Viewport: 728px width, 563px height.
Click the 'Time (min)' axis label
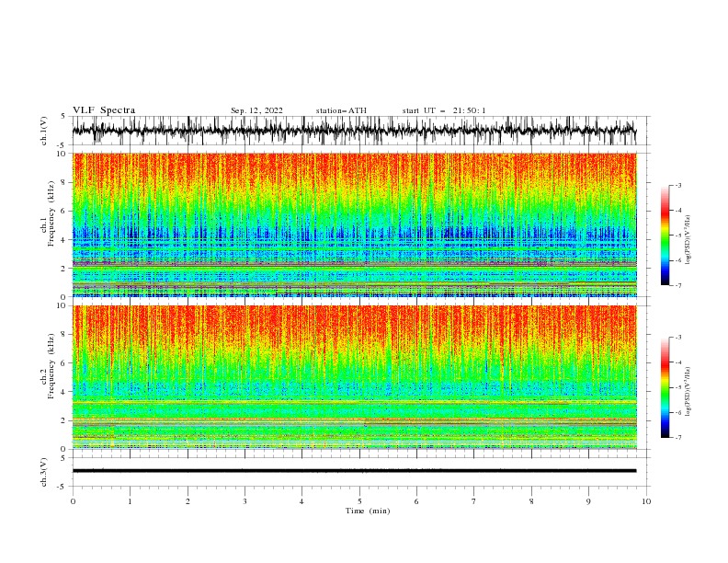pos(368,511)
